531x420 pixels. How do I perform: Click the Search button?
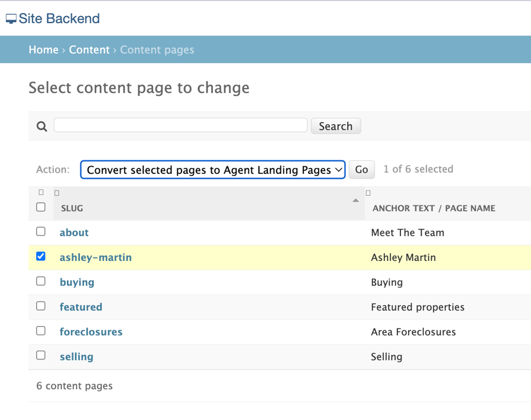[335, 125]
